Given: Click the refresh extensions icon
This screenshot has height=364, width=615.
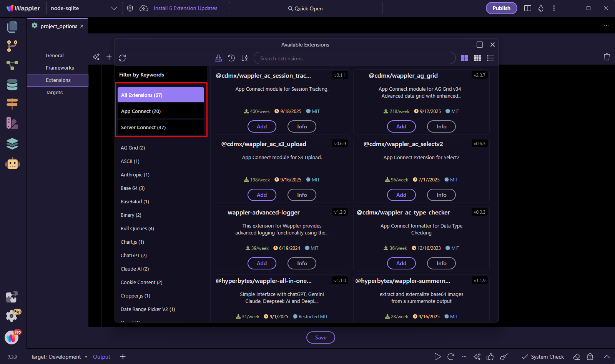Looking at the screenshot, I should [x=122, y=58].
